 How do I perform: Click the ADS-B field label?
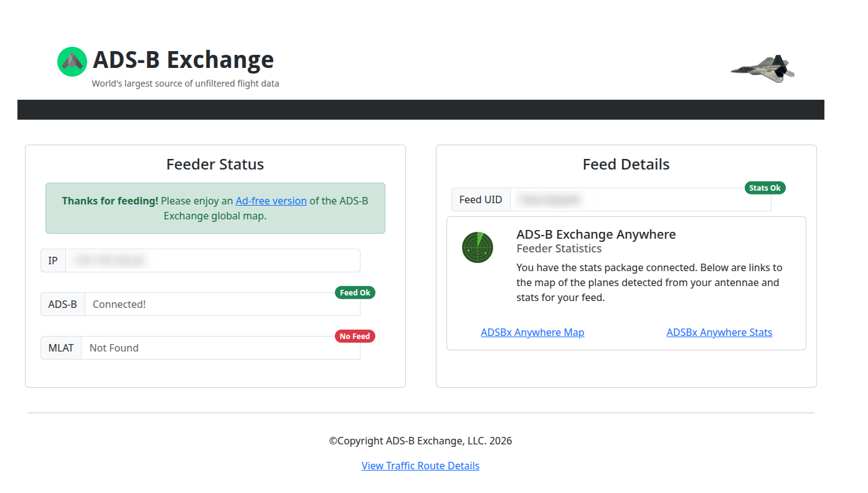point(63,304)
